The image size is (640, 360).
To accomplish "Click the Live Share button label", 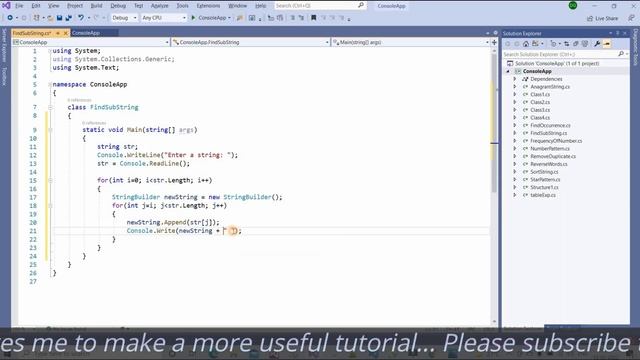I will (607, 18).
